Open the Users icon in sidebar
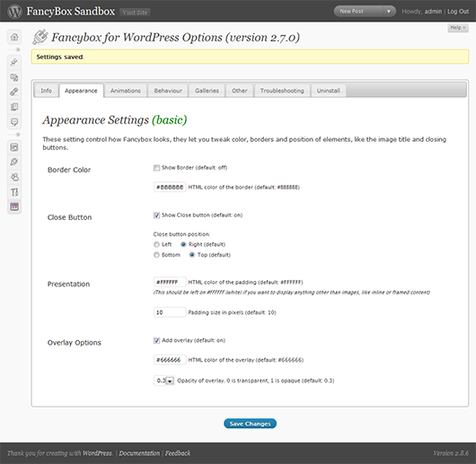This screenshot has height=464, width=476. [x=14, y=177]
